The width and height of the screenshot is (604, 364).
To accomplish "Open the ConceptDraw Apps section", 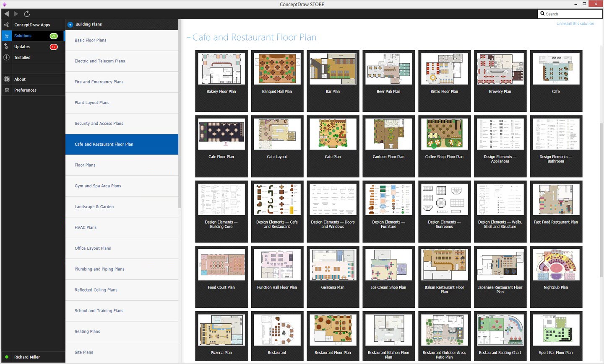I will click(x=33, y=25).
